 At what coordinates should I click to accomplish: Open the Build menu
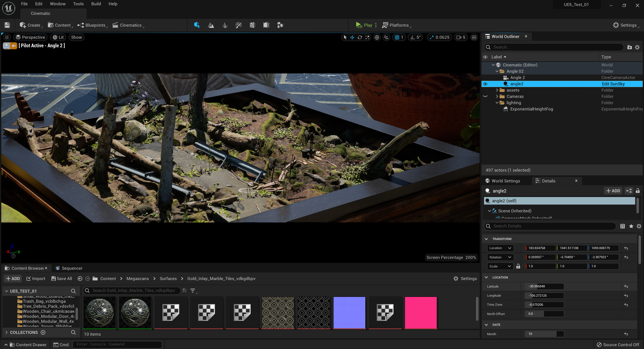click(x=96, y=4)
